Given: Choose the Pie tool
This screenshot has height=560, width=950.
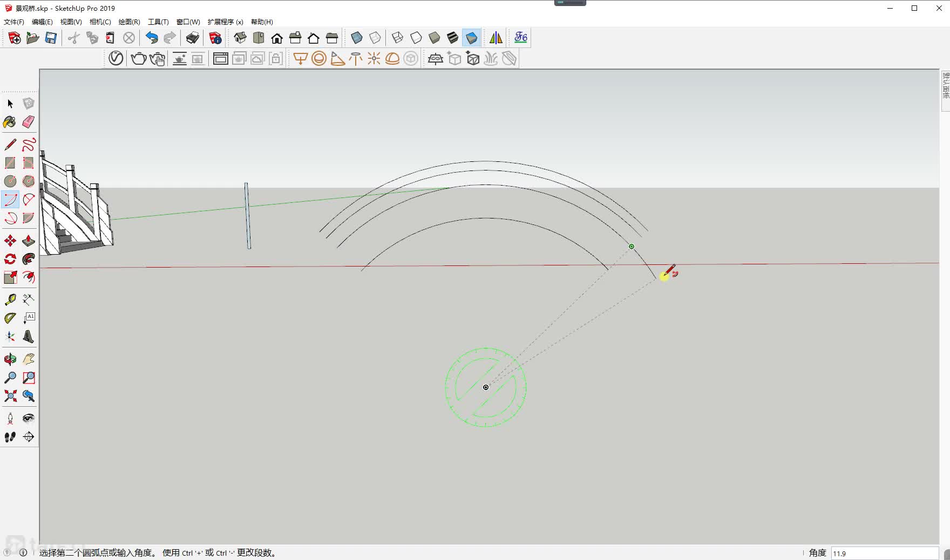Looking at the screenshot, I should coord(29,218).
